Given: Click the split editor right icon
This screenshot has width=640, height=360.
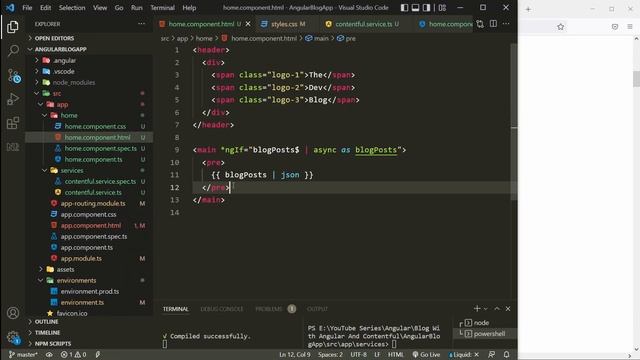Looking at the screenshot, I should pyautogui.click(x=493, y=24).
